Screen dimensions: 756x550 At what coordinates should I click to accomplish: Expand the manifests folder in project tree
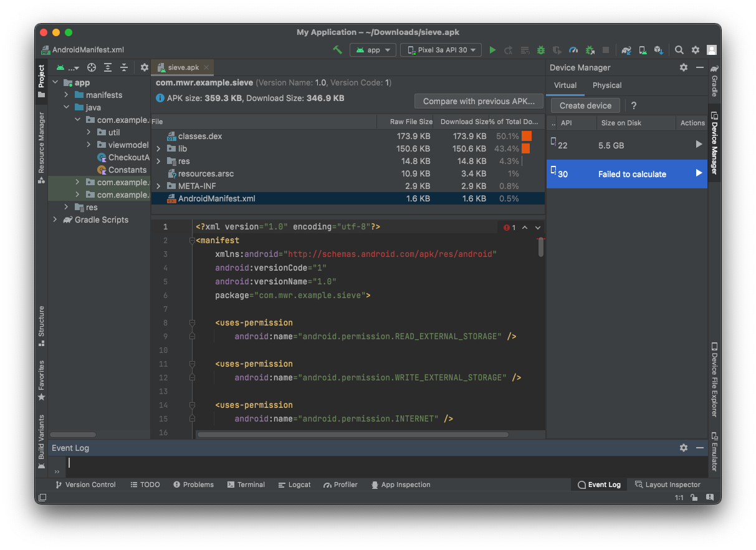pos(67,95)
